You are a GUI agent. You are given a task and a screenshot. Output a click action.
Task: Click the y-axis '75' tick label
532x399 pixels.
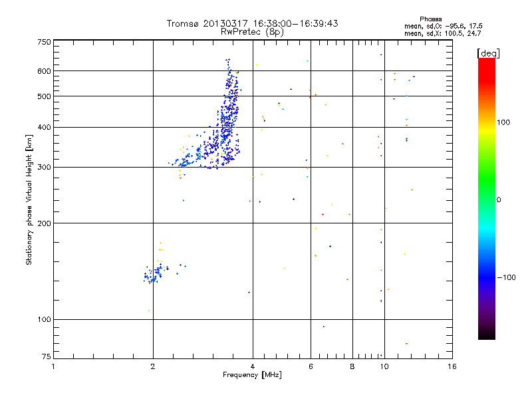point(47,356)
